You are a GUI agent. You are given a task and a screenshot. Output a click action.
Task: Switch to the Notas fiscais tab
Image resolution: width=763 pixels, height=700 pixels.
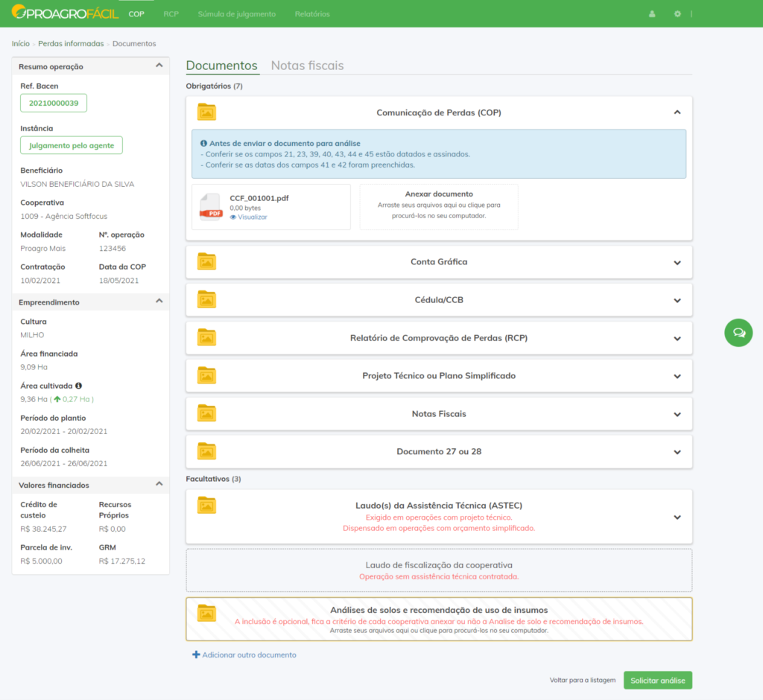point(308,66)
